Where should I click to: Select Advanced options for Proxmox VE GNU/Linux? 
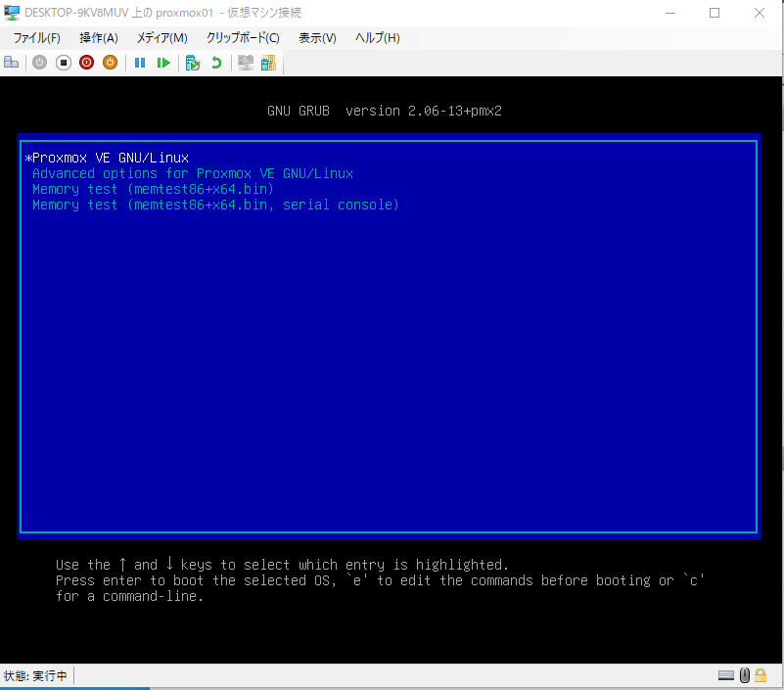[193, 173]
